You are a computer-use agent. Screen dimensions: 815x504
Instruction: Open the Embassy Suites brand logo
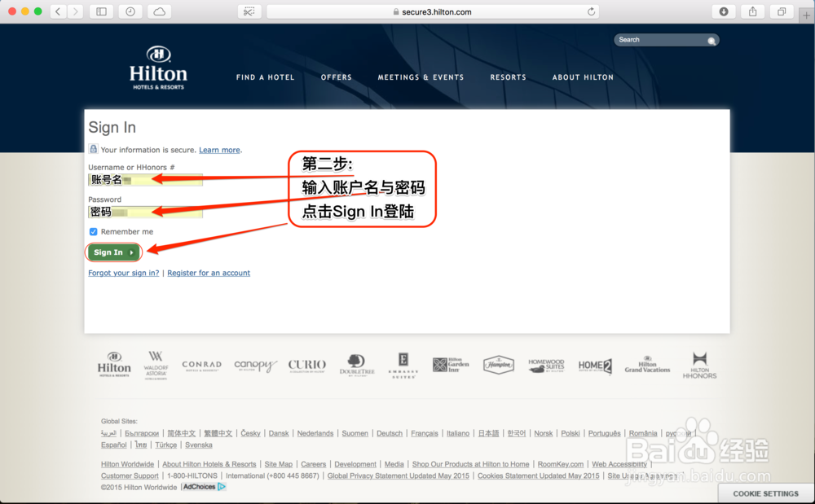coord(403,366)
